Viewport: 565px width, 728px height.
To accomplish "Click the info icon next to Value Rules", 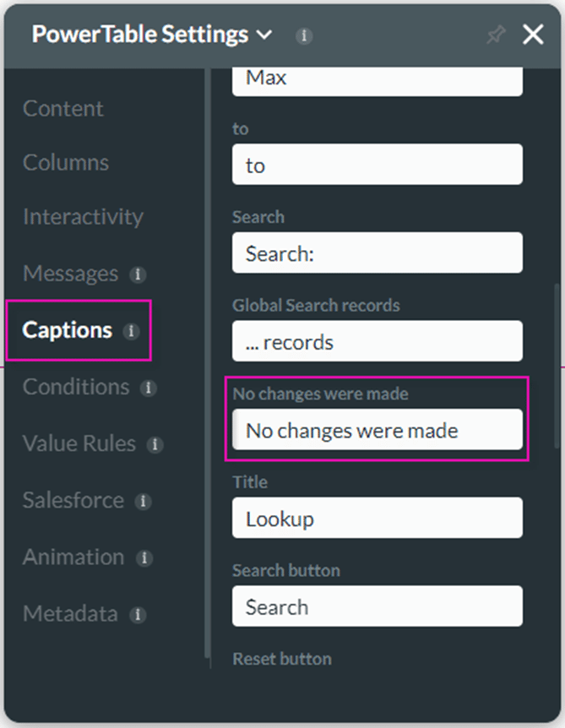I will (x=155, y=444).
